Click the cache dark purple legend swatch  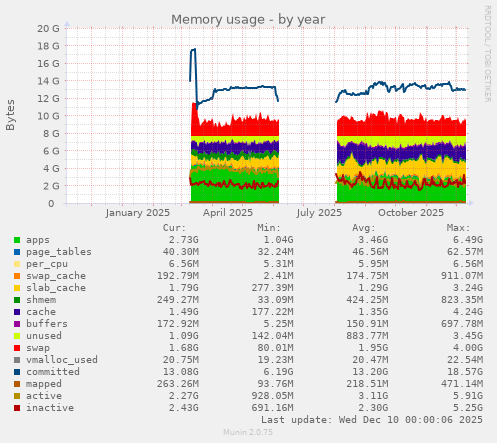click(17, 312)
